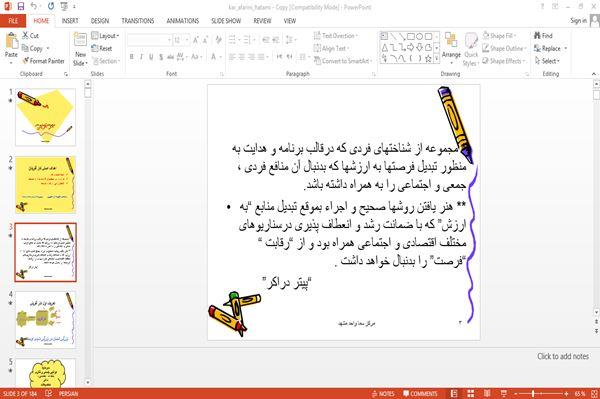This screenshot has width=600, height=399.
Task: Click Sign in link
Action: tap(578, 21)
